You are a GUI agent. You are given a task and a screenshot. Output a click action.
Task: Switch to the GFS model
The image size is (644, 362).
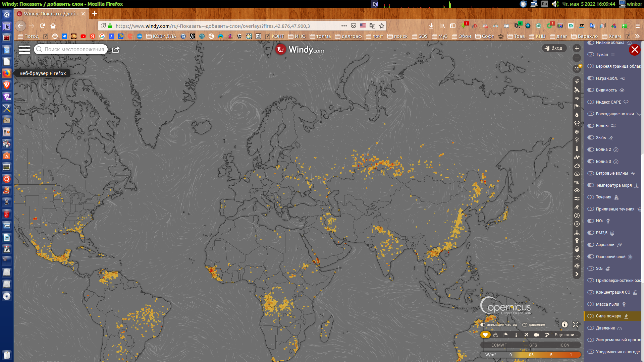click(x=533, y=345)
